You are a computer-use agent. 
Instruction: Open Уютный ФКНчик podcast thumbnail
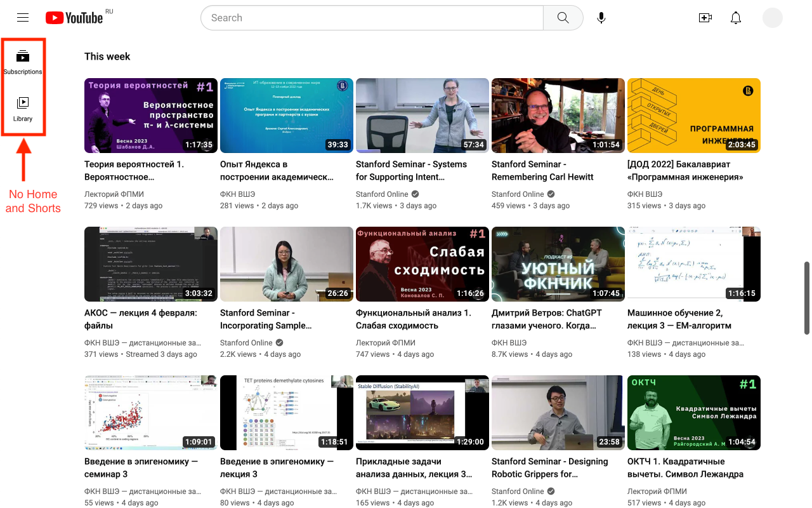tap(558, 264)
